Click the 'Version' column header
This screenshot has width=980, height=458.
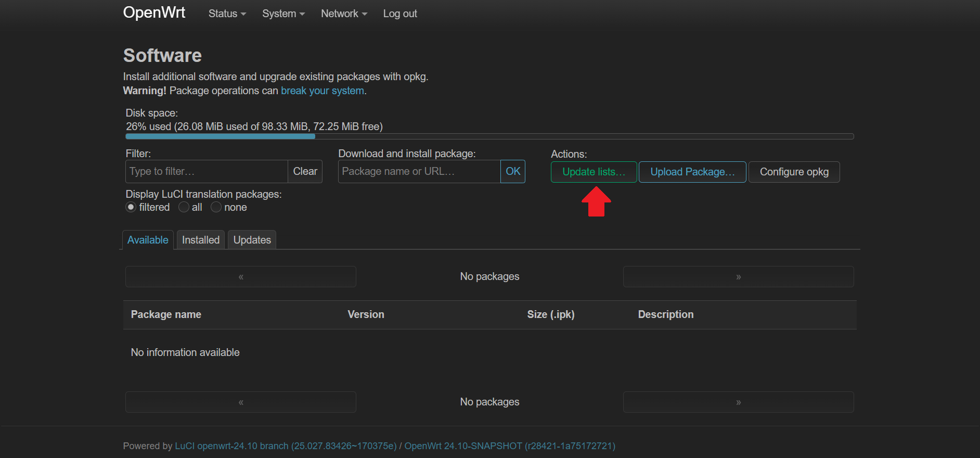point(366,314)
